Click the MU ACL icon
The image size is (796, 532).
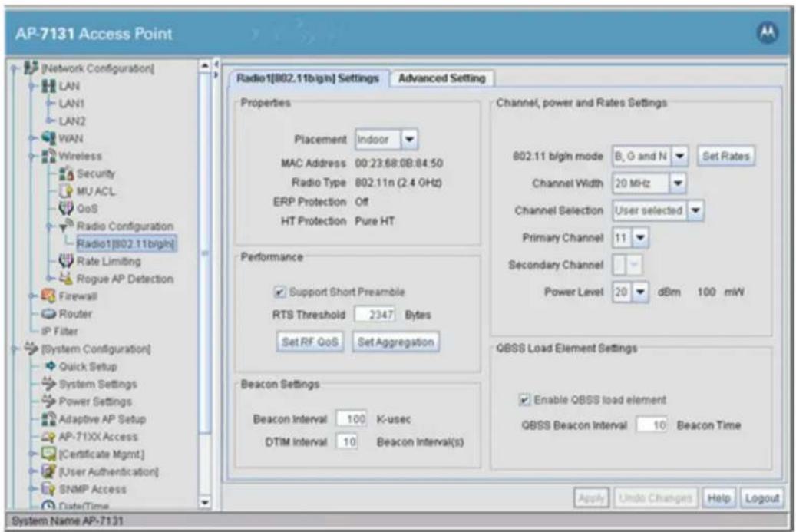(x=66, y=191)
